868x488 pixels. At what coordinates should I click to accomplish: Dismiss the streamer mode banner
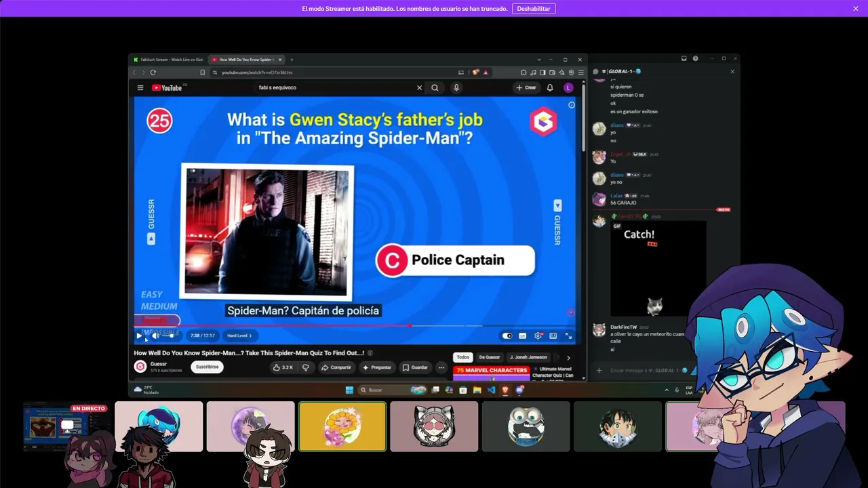tap(856, 9)
